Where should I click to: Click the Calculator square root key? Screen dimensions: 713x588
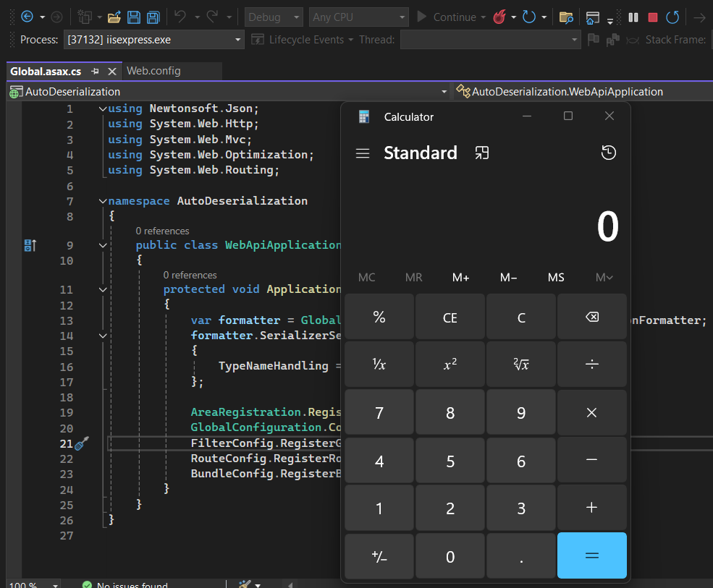(521, 365)
